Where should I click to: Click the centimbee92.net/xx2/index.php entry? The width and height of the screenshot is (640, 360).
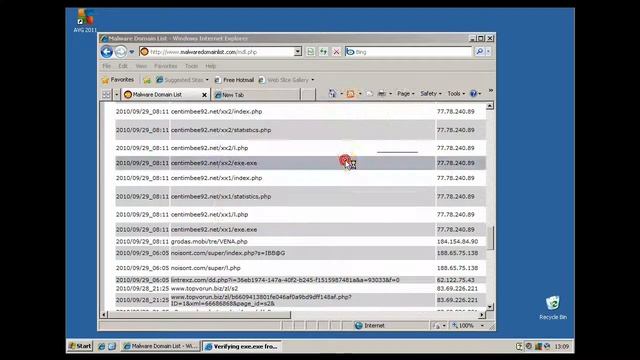pyautogui.click(x=216, y=111)
